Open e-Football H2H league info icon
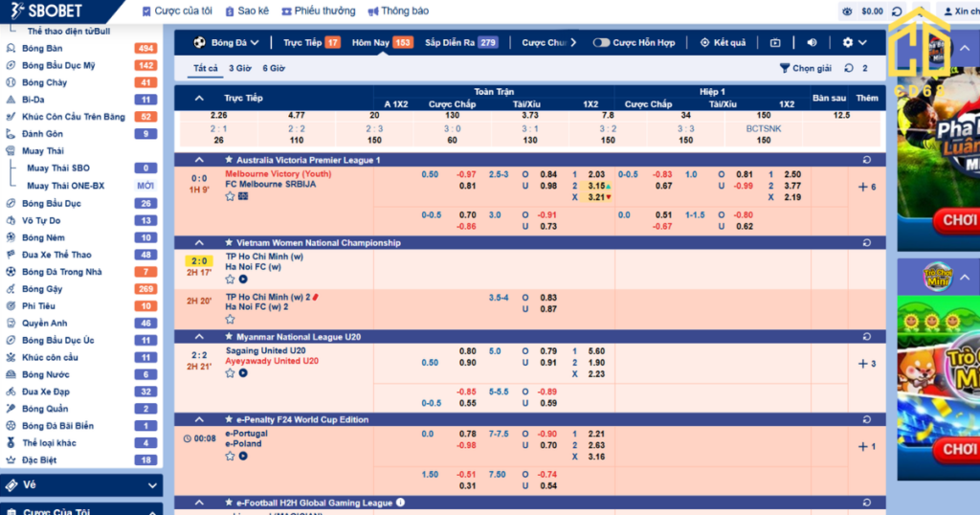This screenshot has width=980, height=515. pyautogui.click(x=400, y=503)
